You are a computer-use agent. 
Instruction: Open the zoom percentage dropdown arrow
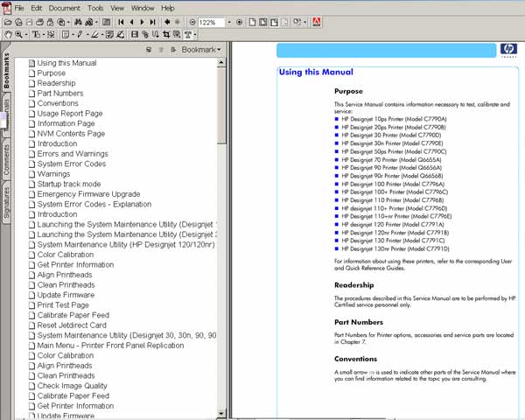coord(229,23)
